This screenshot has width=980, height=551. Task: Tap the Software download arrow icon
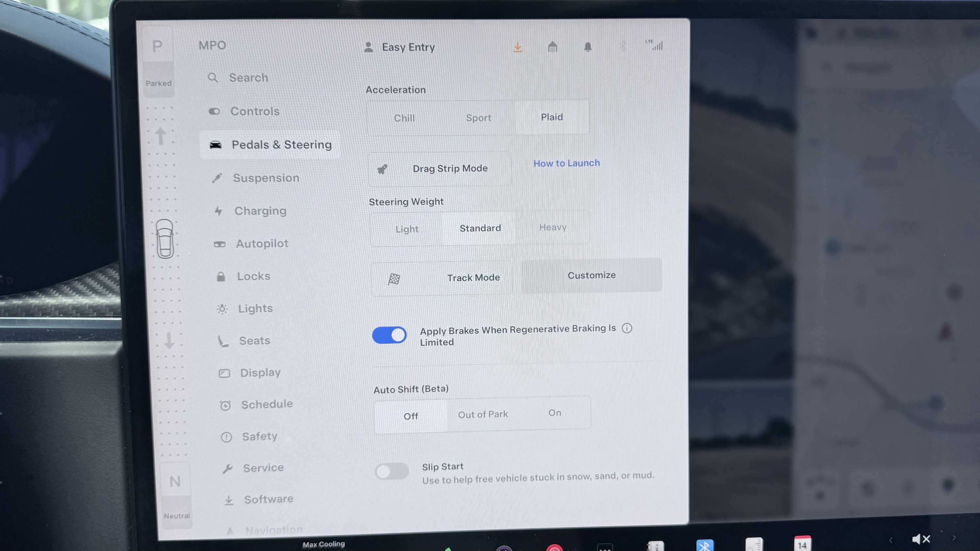229,500
